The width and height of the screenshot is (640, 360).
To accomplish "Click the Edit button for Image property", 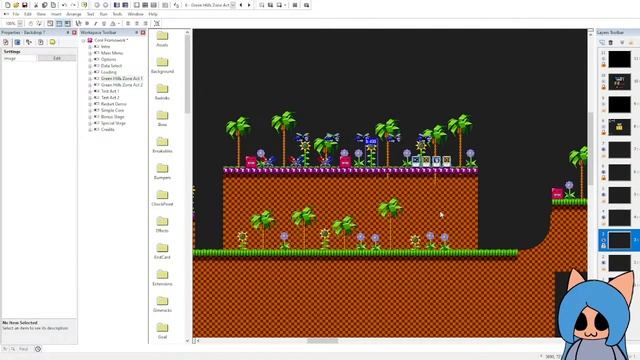I will tap(57, 58).
